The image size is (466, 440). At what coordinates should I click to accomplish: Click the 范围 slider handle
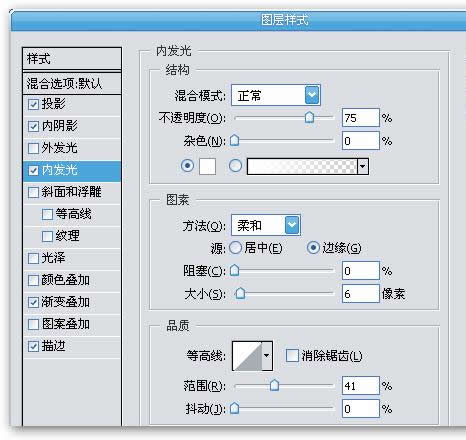(x=274, y=385)
